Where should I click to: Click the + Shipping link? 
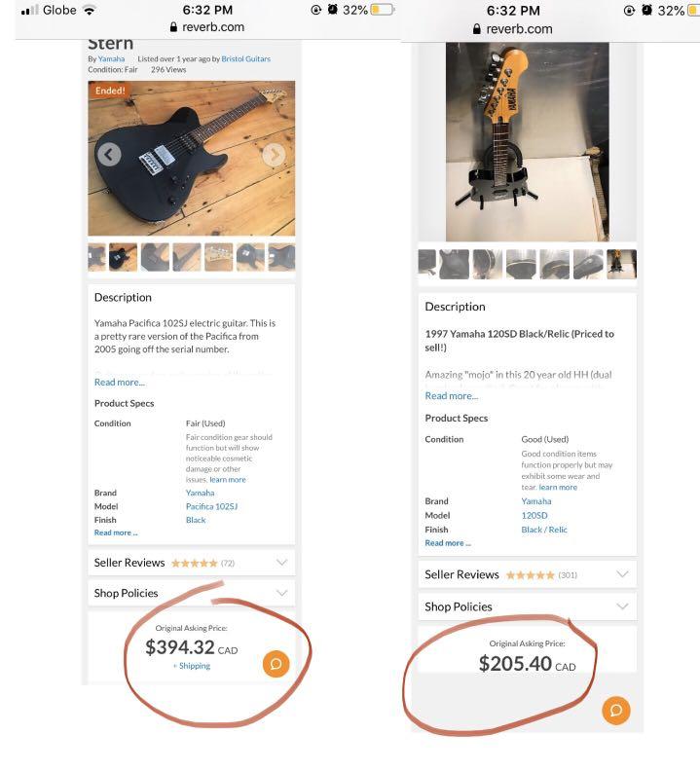(192, 666)
